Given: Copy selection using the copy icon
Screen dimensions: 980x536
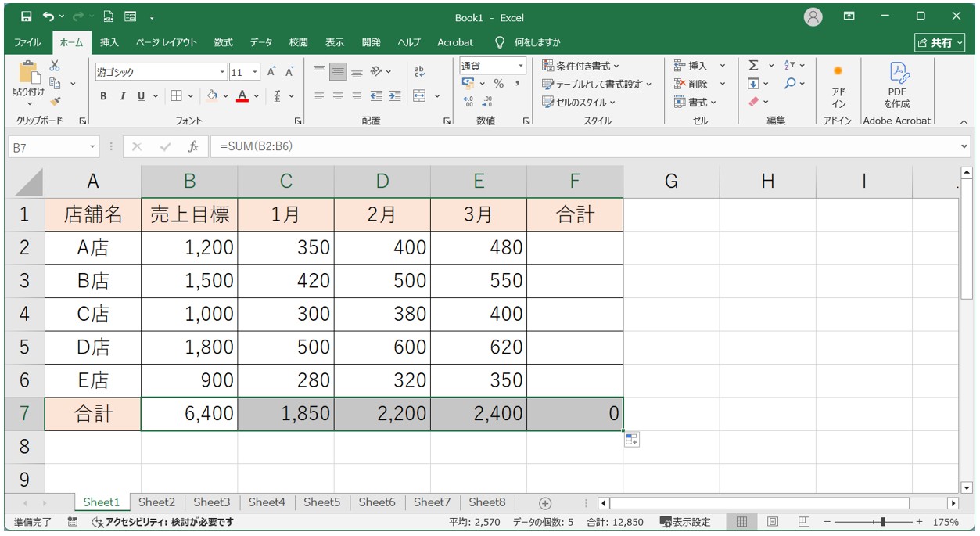Looking at the screenshot, I should coord(55,83).
